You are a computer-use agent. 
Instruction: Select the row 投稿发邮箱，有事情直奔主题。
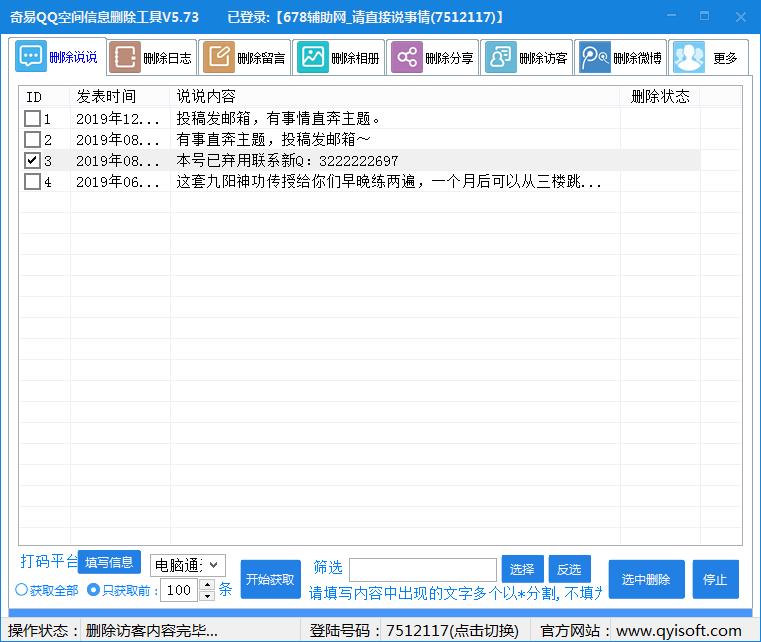click(360, 118)
